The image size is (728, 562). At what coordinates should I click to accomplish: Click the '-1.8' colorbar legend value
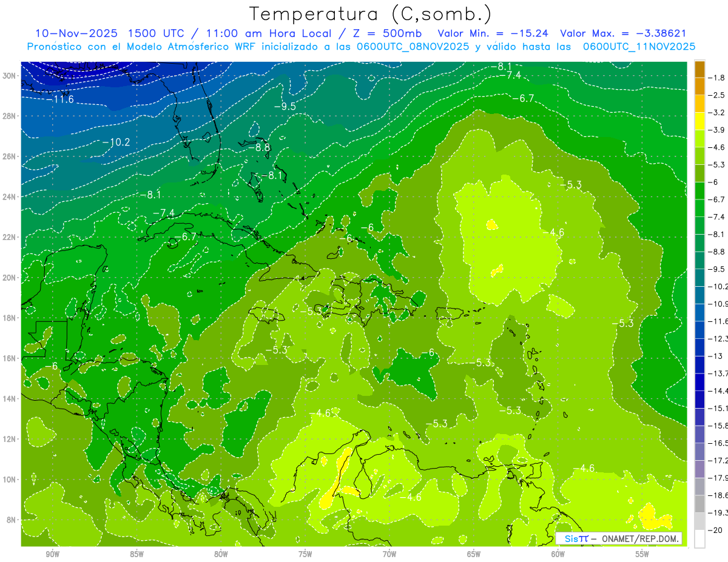[717, 78]
